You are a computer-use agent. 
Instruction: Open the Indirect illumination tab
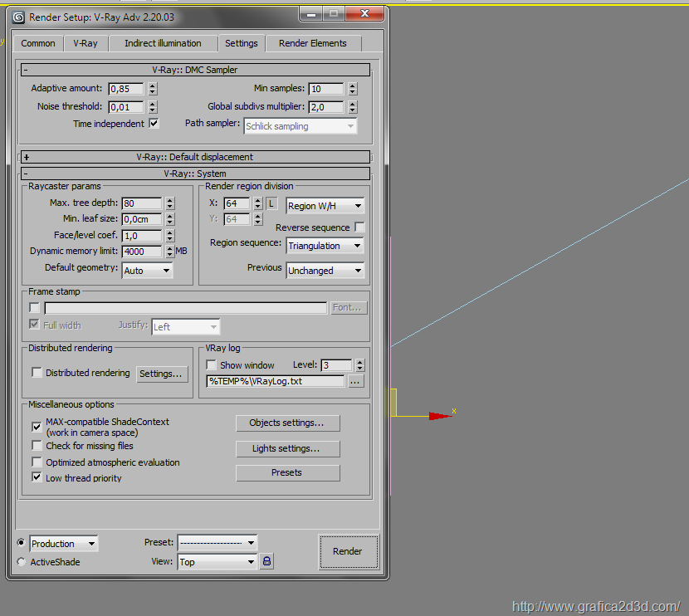163,43
